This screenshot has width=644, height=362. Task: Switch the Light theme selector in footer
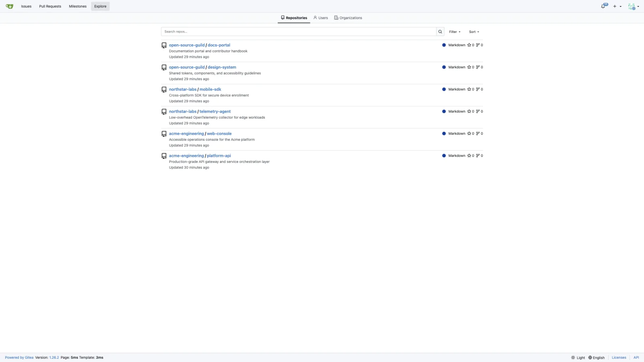(578, 358)
